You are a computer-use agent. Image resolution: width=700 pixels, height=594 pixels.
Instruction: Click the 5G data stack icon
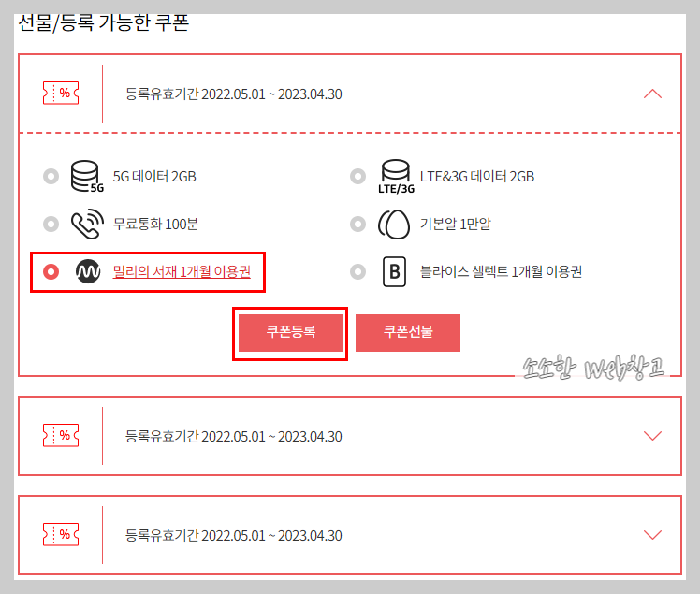click(87, 177)
